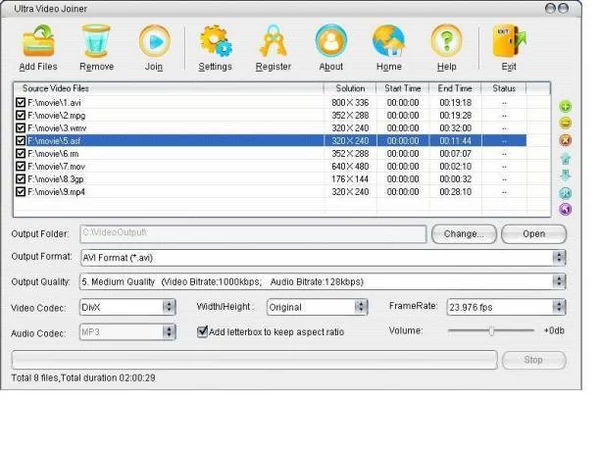600x450 pixels.
Task: Click the teal round icon in sidebar
Action: [565, 193]
